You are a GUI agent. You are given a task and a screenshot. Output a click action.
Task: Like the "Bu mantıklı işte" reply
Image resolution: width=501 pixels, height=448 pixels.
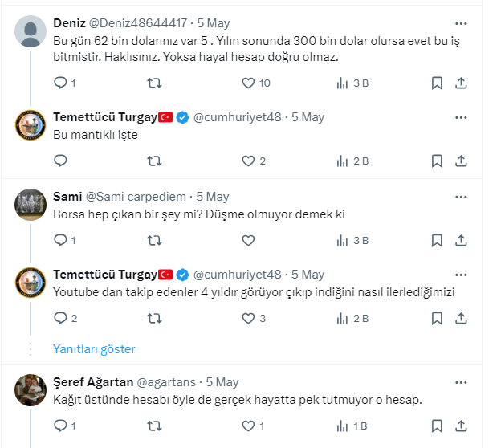click(248, 161)
